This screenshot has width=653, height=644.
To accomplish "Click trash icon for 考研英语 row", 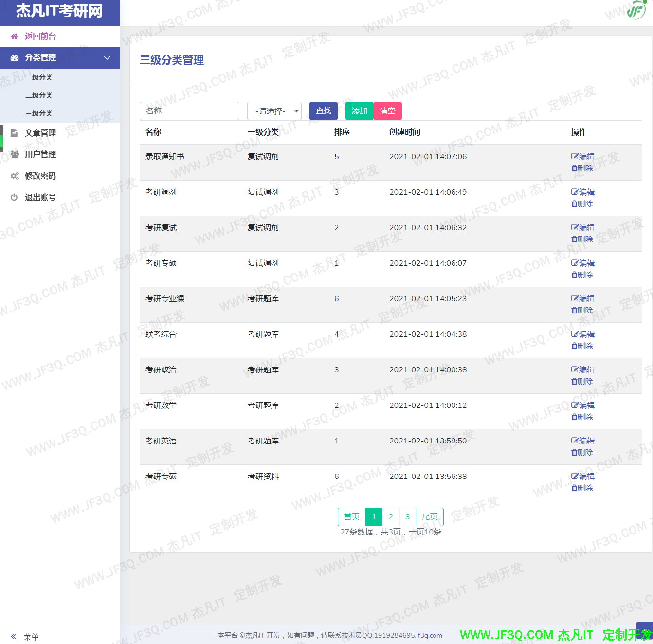I will [x=574, y=453].
